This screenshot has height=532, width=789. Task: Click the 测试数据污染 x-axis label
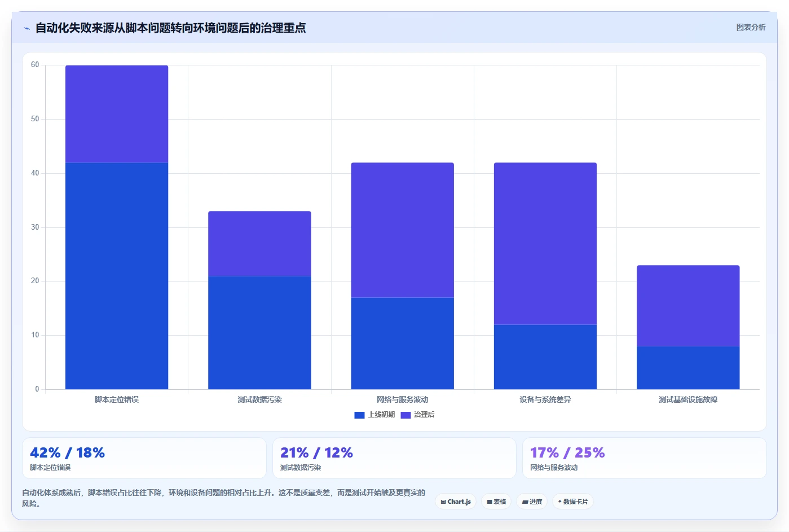coord(259,399)
